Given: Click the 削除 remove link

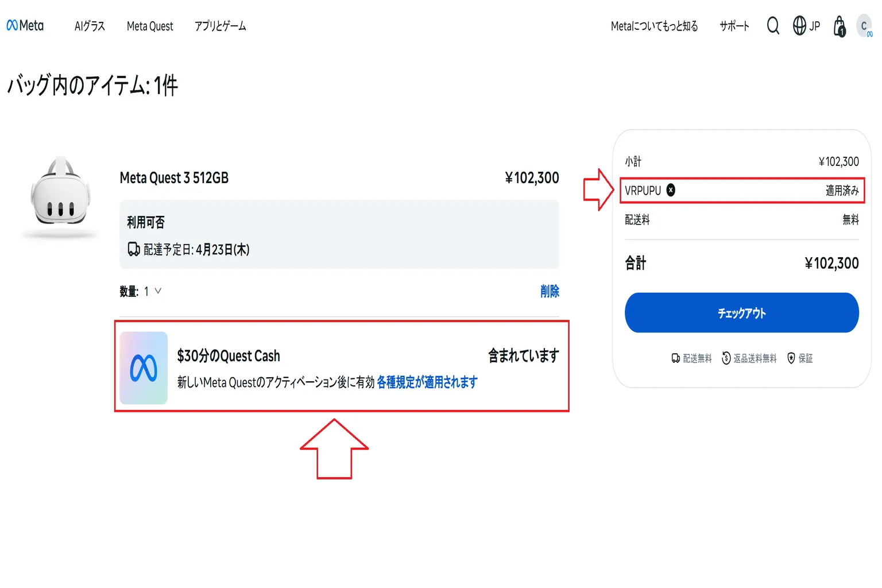Looking at the screenshot, I should pos(550,291).
